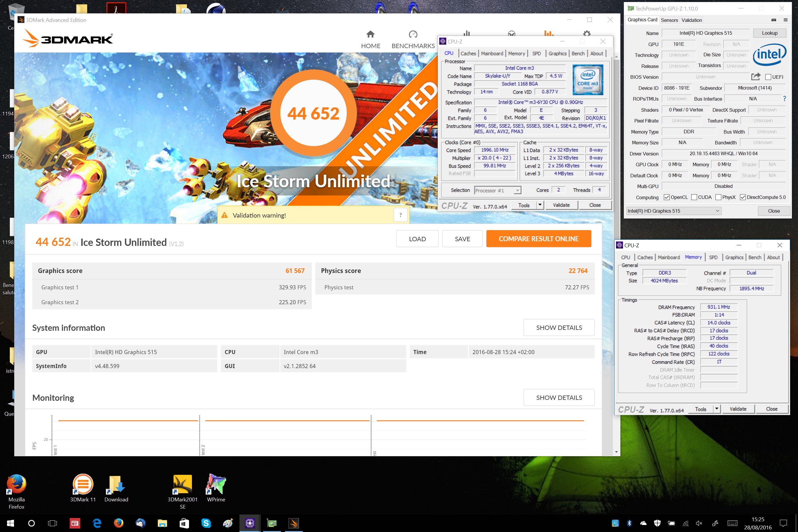The height and width of the screenshot is (532, 798).
Task: Expand Tools dropdown arrow in CPU-Z CPU window
Action: [540, 205]
